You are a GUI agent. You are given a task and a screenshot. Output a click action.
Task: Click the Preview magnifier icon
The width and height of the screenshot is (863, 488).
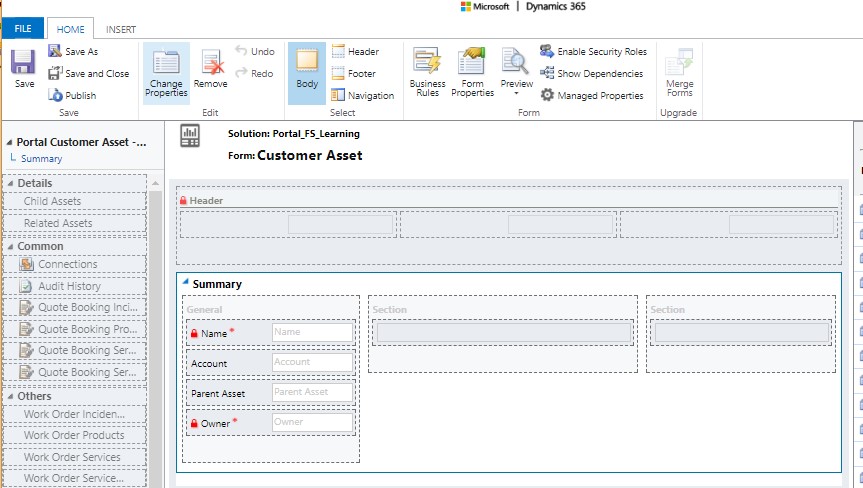[x=515, y=61]
